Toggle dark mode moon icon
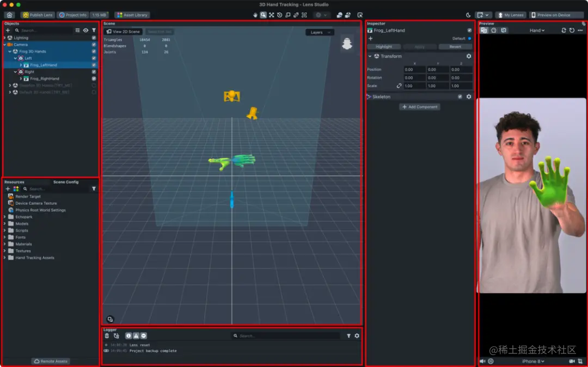This screenshot has height=367, width=588. [468, 15]
